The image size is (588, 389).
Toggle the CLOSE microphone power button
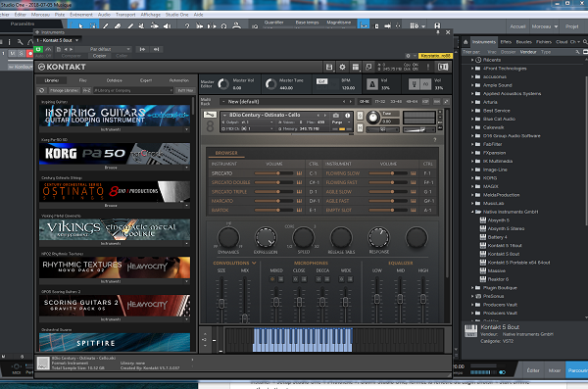[296, 279]
